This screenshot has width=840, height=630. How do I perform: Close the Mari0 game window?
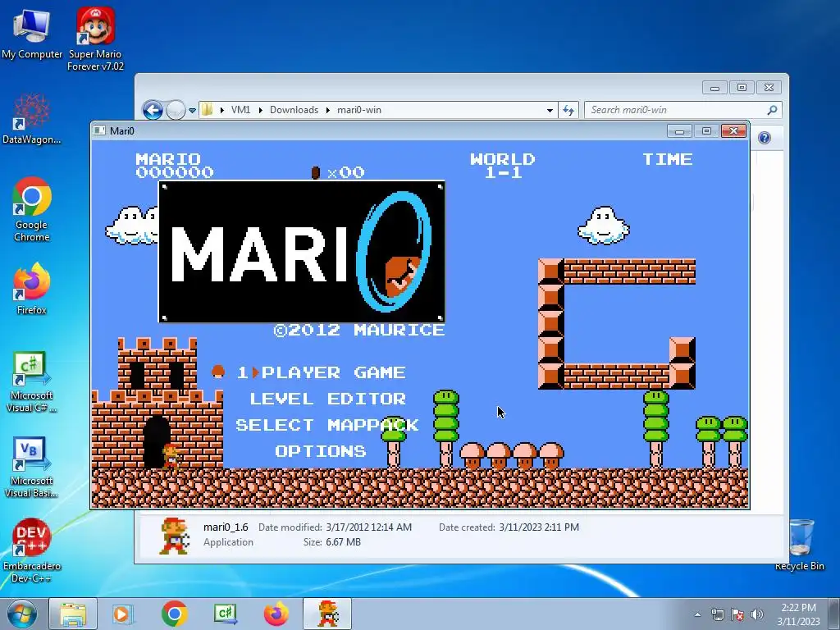point(734,131)
